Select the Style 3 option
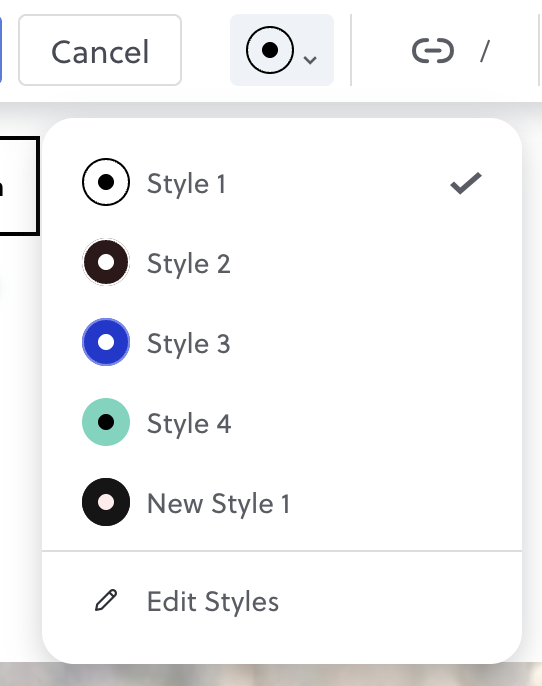Image resolution: width=542 pixels, height=686 pixels. pyautogui.click(x=282, y=343)
